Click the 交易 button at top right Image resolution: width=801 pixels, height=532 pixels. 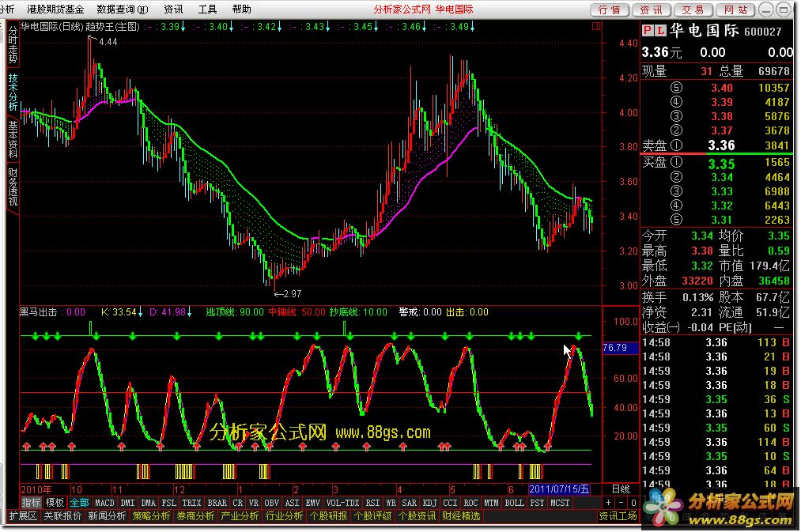pyautogui.click(x=693, y=9)
